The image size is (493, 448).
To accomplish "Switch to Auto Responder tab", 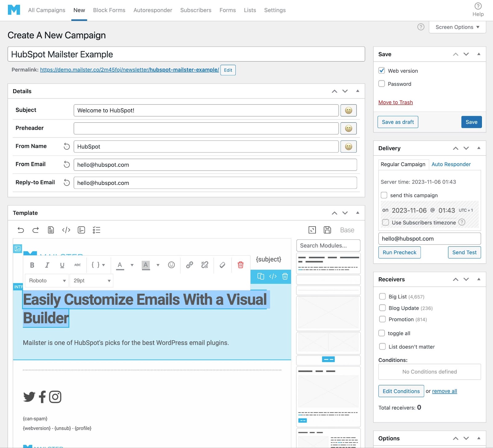I will (x=451, y=164).
